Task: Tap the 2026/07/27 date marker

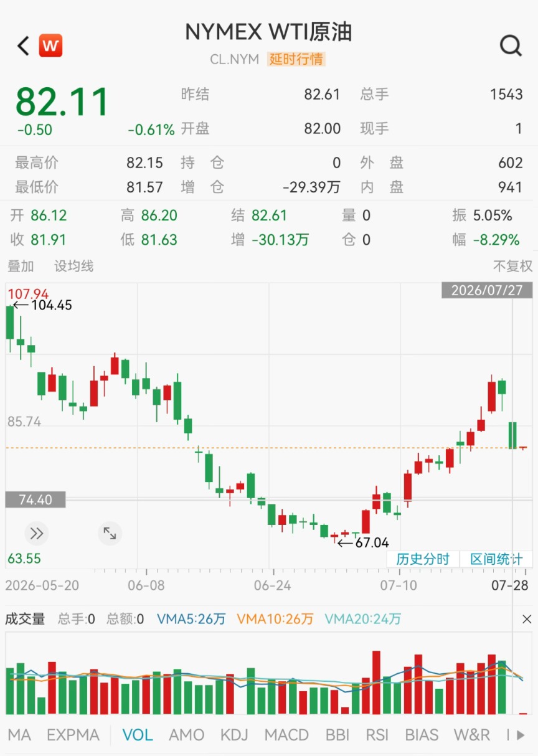Action: (488, 290)
